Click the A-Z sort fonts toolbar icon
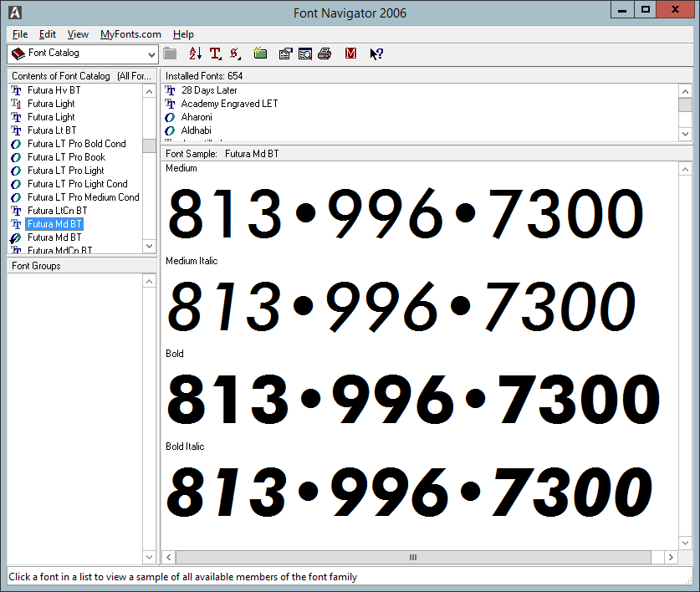The height and width of the screenshot is (592, 700). (x=195, y=54)
